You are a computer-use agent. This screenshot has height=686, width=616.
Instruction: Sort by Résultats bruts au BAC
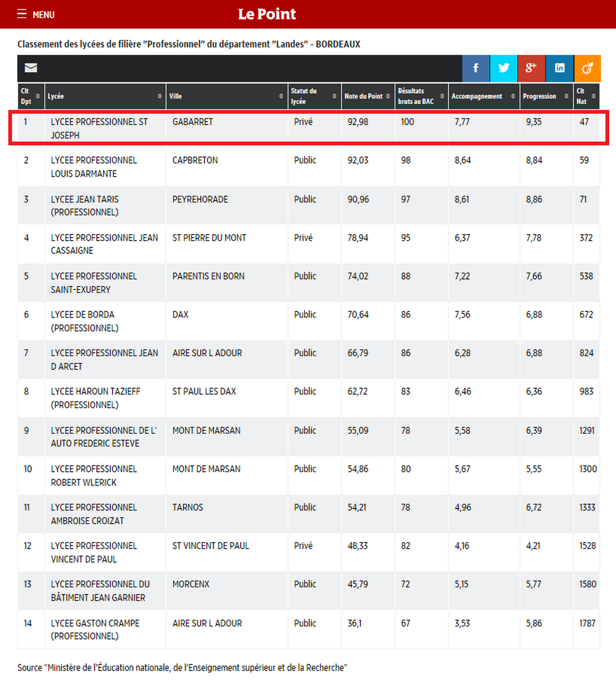click(x=421, y=96)
